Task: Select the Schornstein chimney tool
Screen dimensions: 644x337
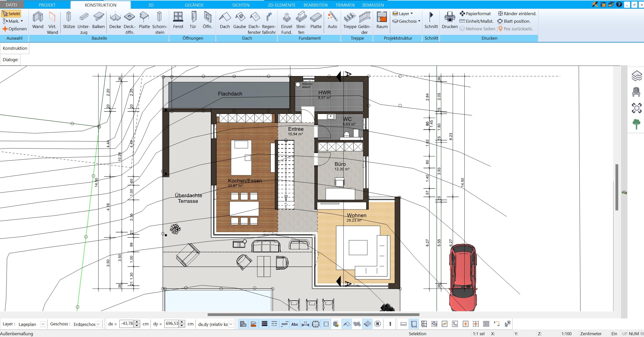Action: pyautogui.click(x=159, y=23)
